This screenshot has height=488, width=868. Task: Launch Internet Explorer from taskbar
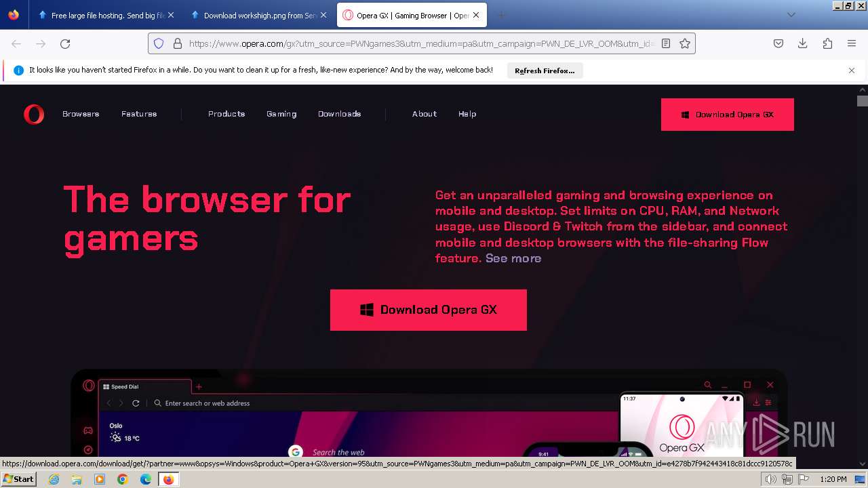[54, 479]
